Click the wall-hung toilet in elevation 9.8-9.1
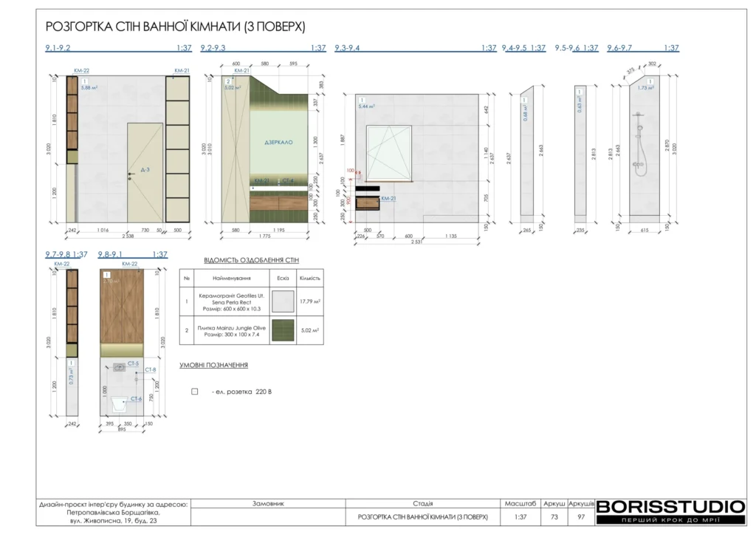The image size is (756, 535). tap(119, 403)
